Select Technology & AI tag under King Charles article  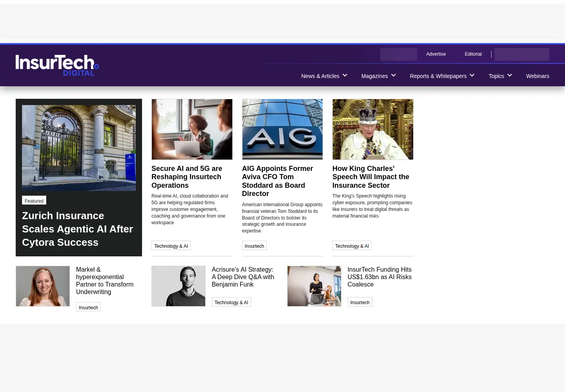point(352,246)
